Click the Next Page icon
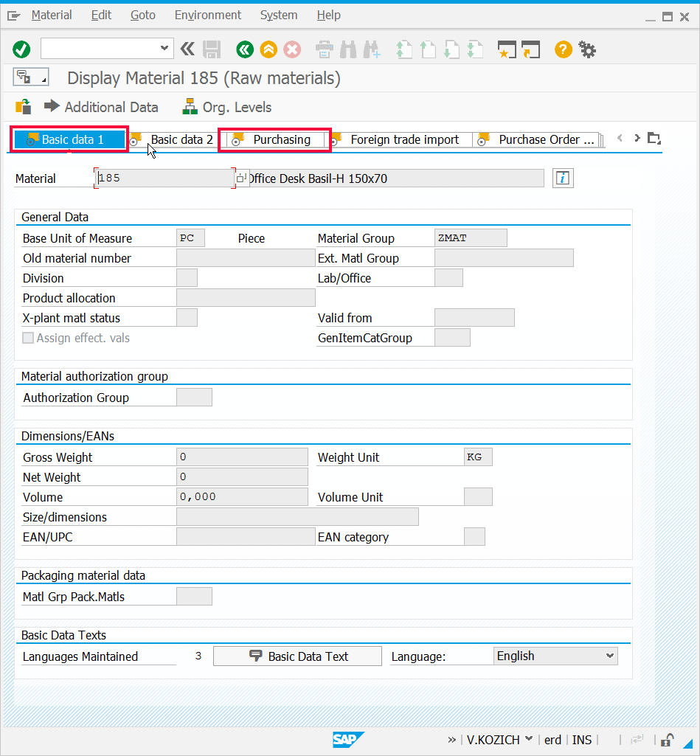Screen dimensions: 700x756 pyautogui.click(x=451, y=49)
